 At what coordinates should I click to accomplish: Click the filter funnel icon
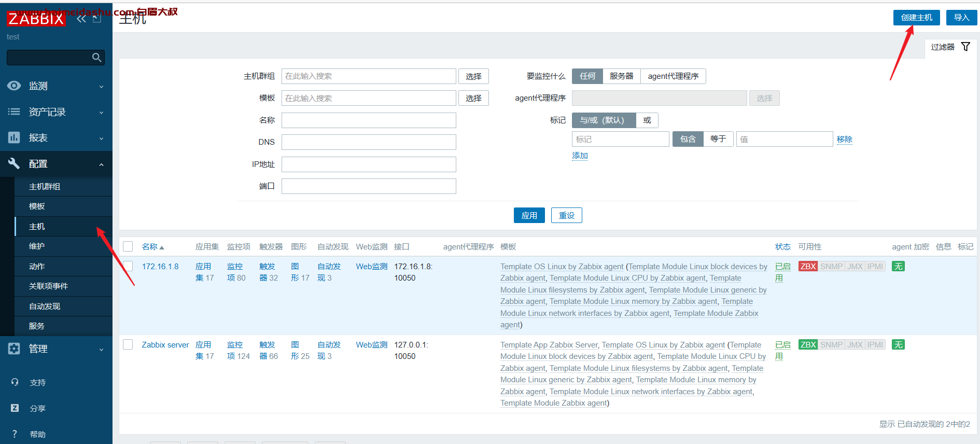(965, 47)
